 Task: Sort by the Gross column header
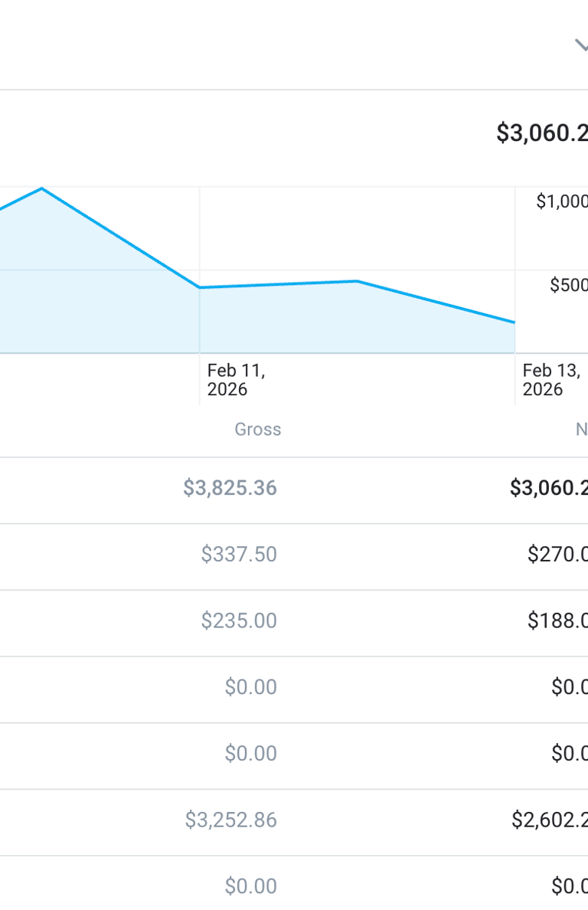pos(258,430)
